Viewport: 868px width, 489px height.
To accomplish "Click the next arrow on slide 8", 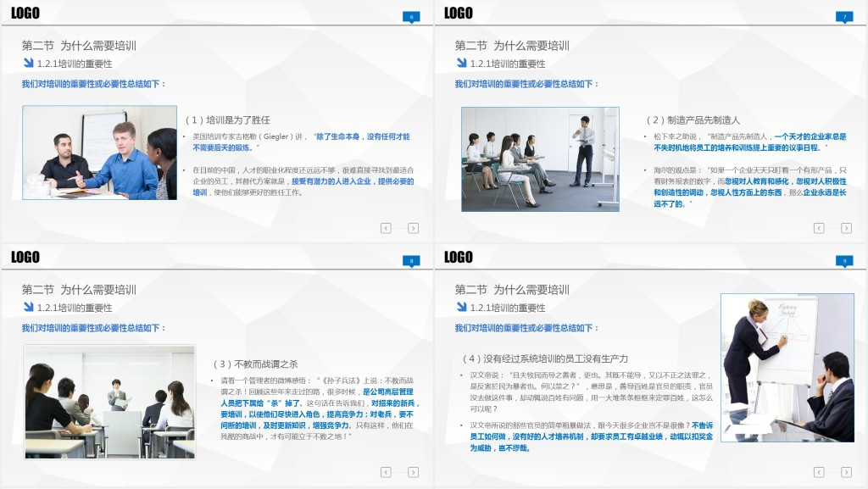I will click(413, 472).
